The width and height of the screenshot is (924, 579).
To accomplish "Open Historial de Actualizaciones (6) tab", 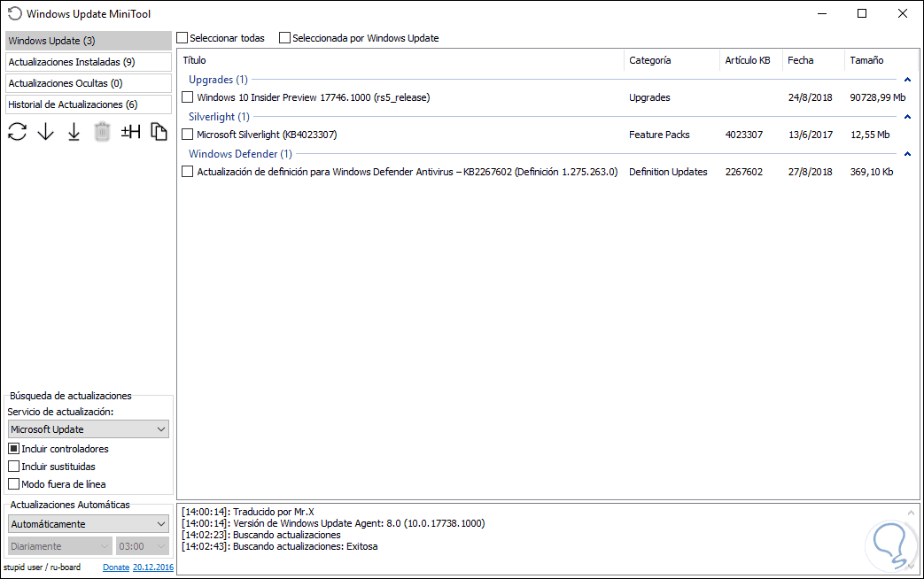I will click(89, 104).
